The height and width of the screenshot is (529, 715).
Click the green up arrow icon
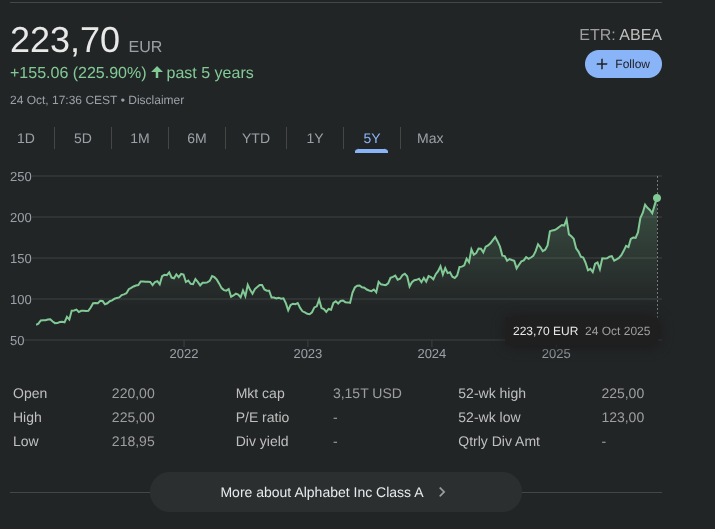(157, 73)
